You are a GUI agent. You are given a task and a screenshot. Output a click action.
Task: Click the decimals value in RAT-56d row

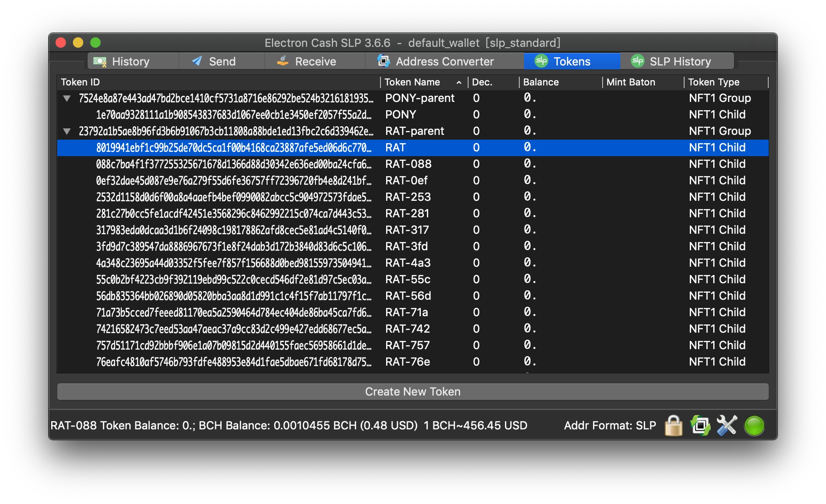click(476, 296)
